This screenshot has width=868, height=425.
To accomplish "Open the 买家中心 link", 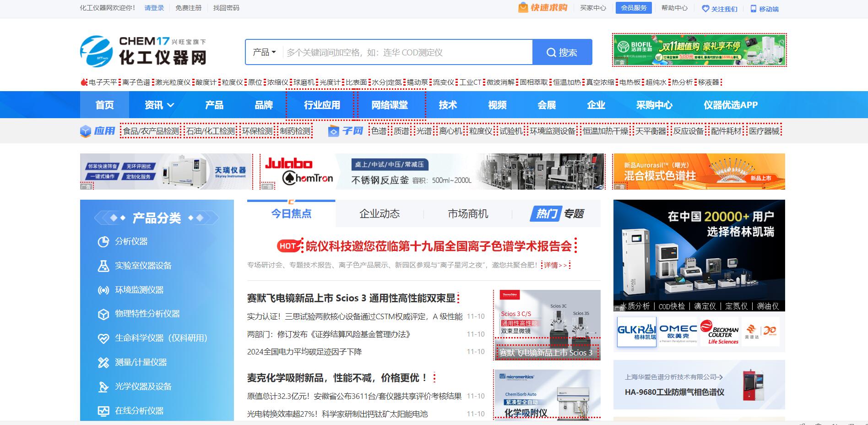I will point(593,8).
